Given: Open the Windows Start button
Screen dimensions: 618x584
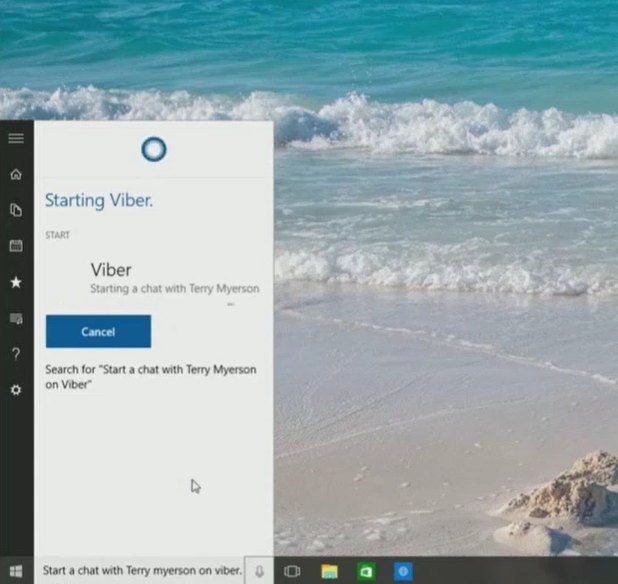Looking at the screenshot, I should [x=16, y=571].
